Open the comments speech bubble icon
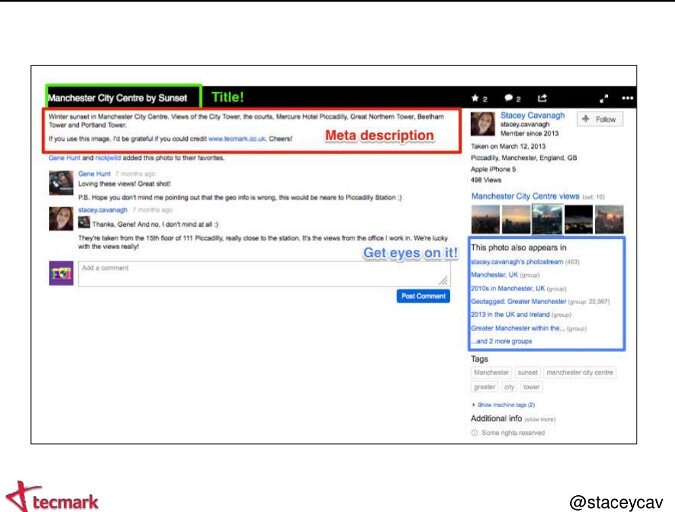675x512 pixels. [508, 98]
